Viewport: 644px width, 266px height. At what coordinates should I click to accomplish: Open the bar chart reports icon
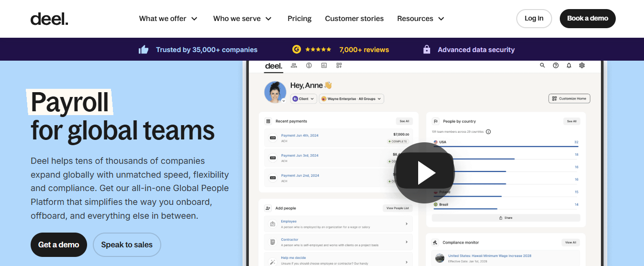tap(324, 65)
